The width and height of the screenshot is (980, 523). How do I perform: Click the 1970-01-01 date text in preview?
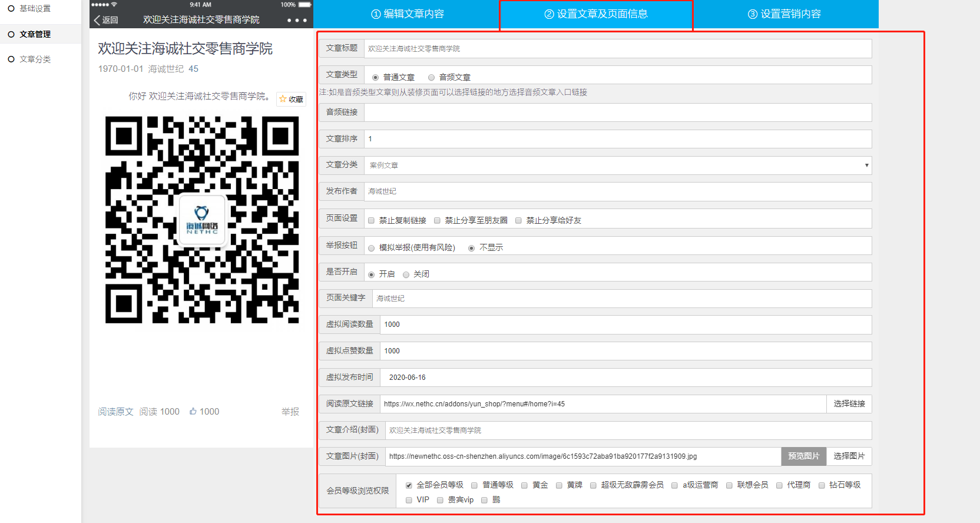121,69
